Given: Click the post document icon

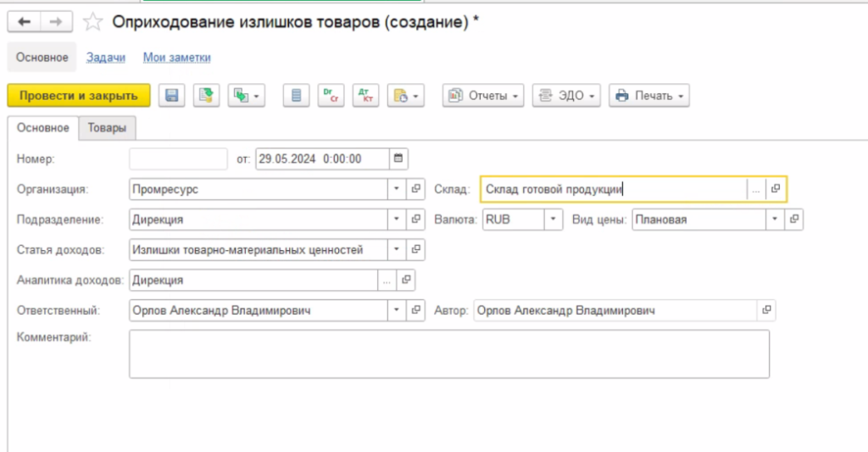Looking at the screenshot, I should pos(205,96).
